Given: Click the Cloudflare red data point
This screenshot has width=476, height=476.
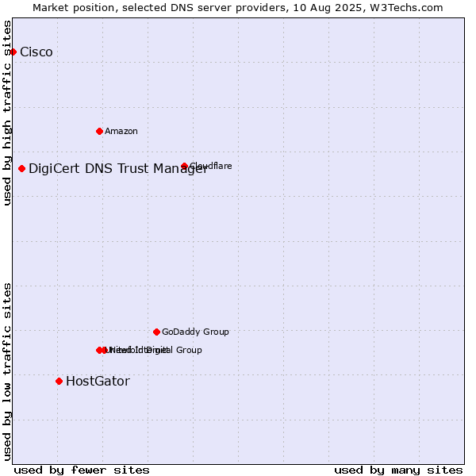Looking at the screenshot, I should (184, 166).
